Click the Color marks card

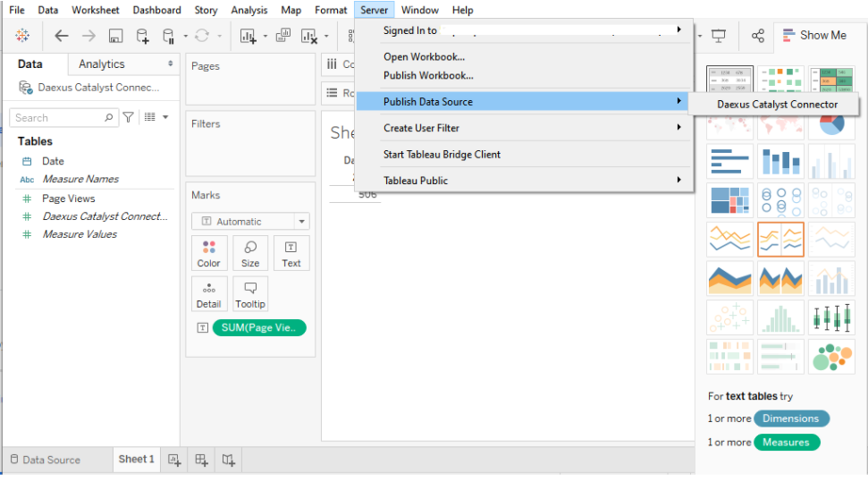tap(208, 254)
